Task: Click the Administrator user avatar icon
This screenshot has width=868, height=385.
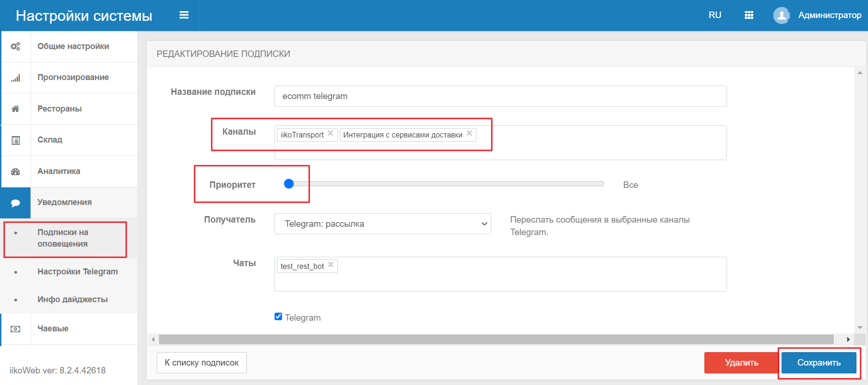Action: pyautogui.click(x=781, y=15)
